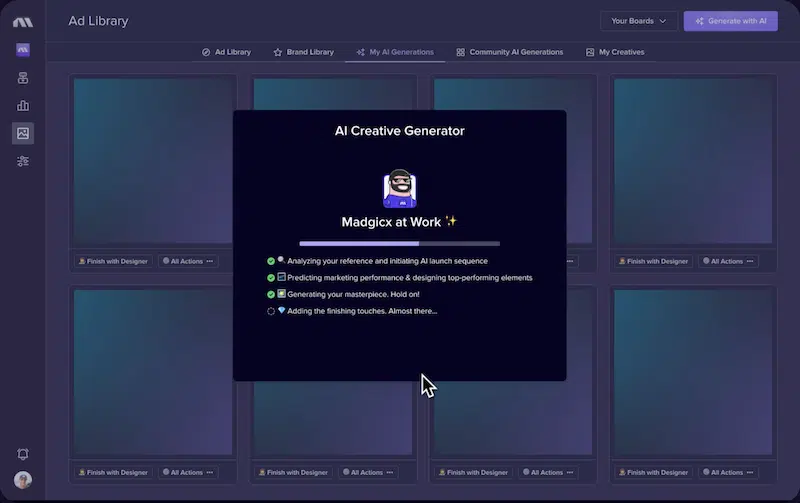Click the magnifier emoji in the Analyzing step
The image size is (800, 503).
coord(281,260)
